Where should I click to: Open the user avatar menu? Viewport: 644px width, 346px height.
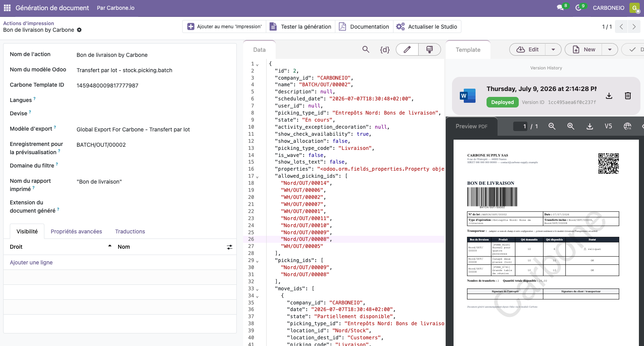635,8
